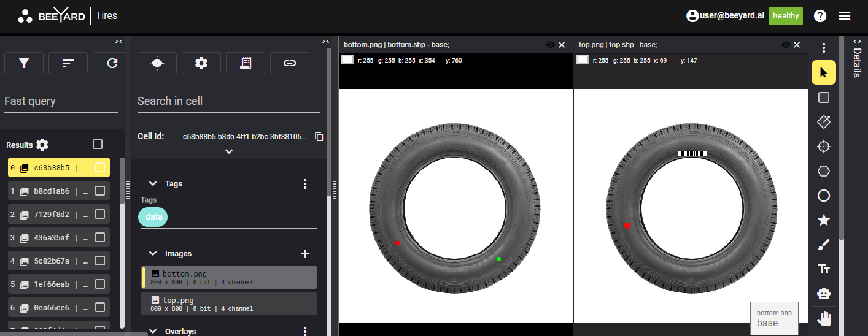Image resolution: width=868 pixels, height=336 pixels.
Task: Collapse the cell details panel arrows
Action: (325, 41)
